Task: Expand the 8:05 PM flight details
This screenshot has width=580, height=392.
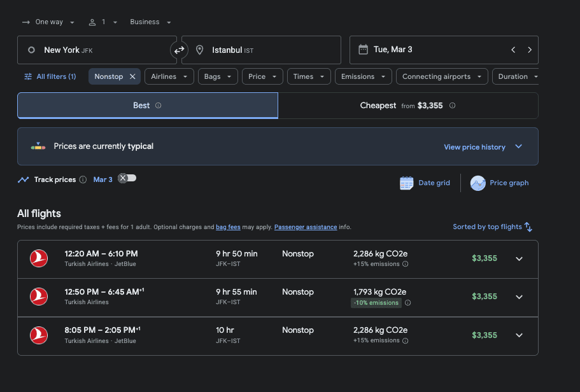Action: pyautogui.click(x=519, y=335)
